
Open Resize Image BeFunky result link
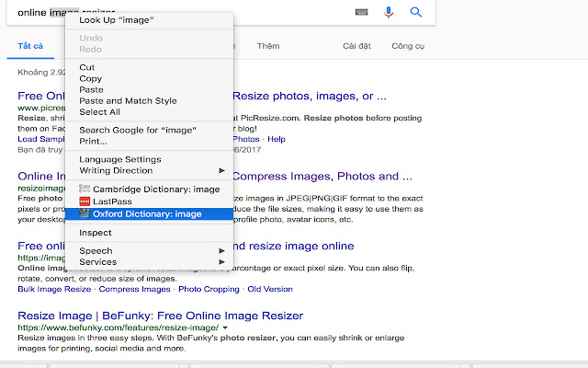click(x=160, y=315)
